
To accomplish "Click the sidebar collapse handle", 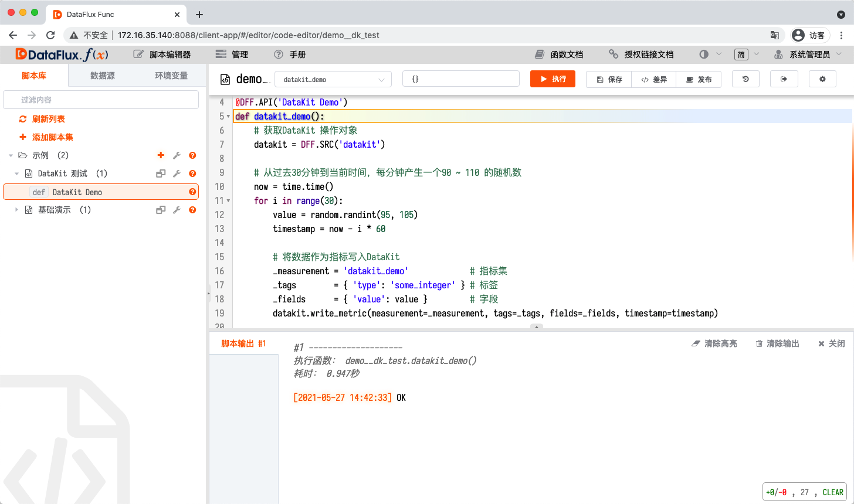I will (208, 295).
